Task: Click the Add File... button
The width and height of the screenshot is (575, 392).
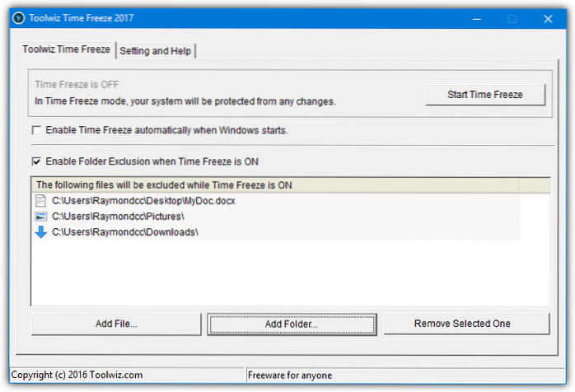Action: [116, 324]
